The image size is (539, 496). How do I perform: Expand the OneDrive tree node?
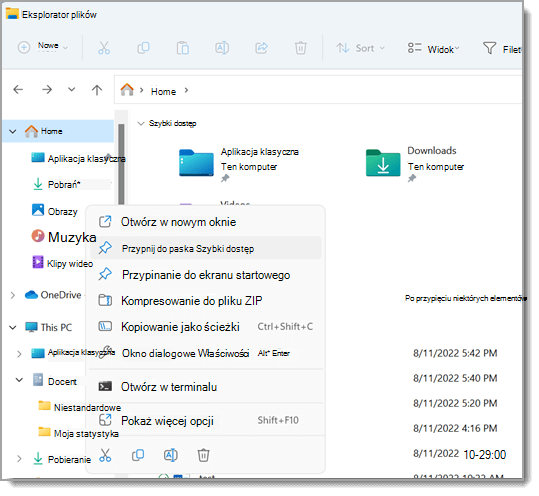[x=13, y=295]
